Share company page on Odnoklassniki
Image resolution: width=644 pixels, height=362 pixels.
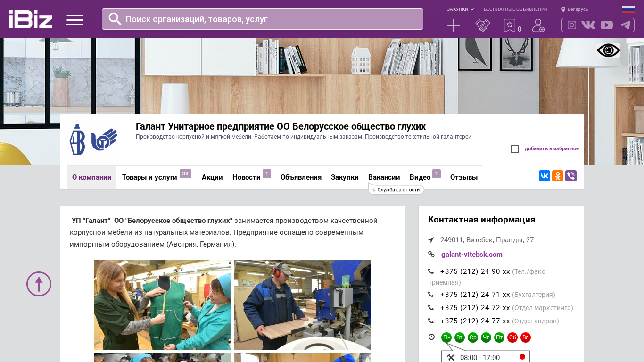coord(558,176)
